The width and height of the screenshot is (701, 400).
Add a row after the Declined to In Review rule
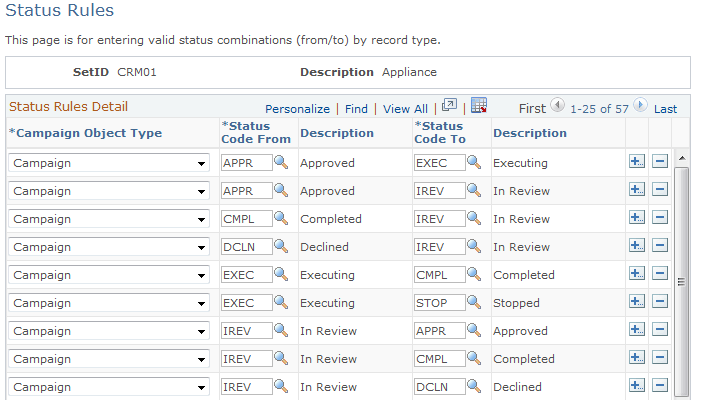pos(637,245)
